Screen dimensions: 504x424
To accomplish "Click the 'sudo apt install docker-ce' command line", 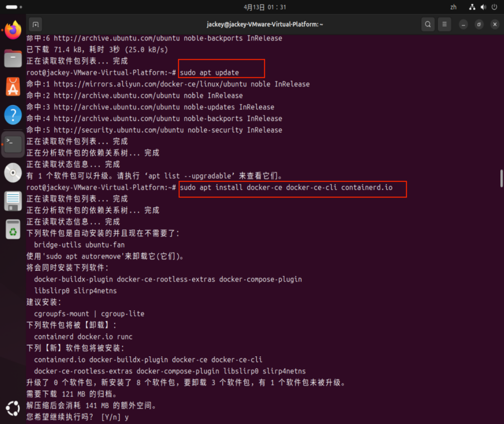I will pos(286,188).
